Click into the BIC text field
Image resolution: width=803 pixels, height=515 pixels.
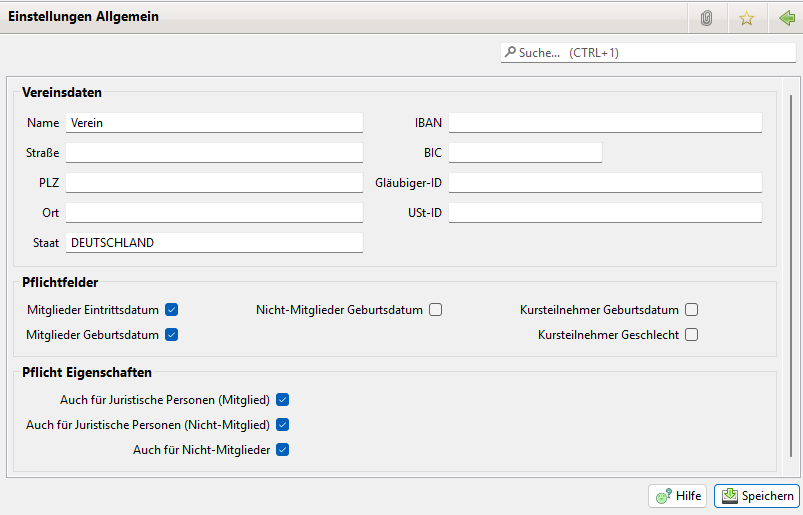[x=525, y=152]
